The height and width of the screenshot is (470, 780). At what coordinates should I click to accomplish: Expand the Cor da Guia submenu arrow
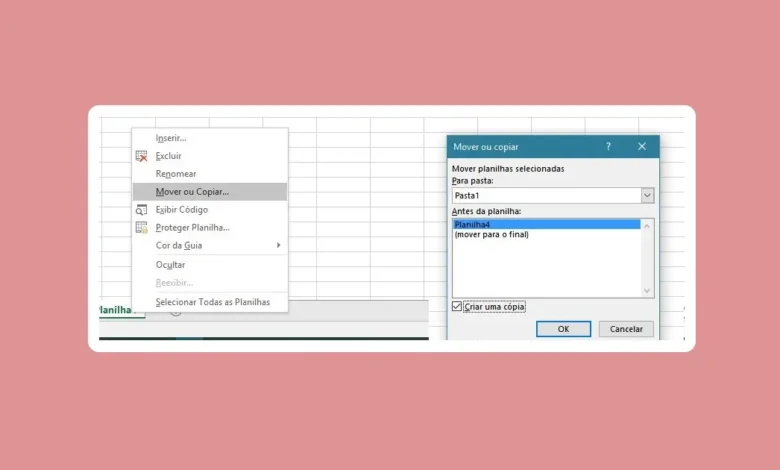[x=279, y=245]
